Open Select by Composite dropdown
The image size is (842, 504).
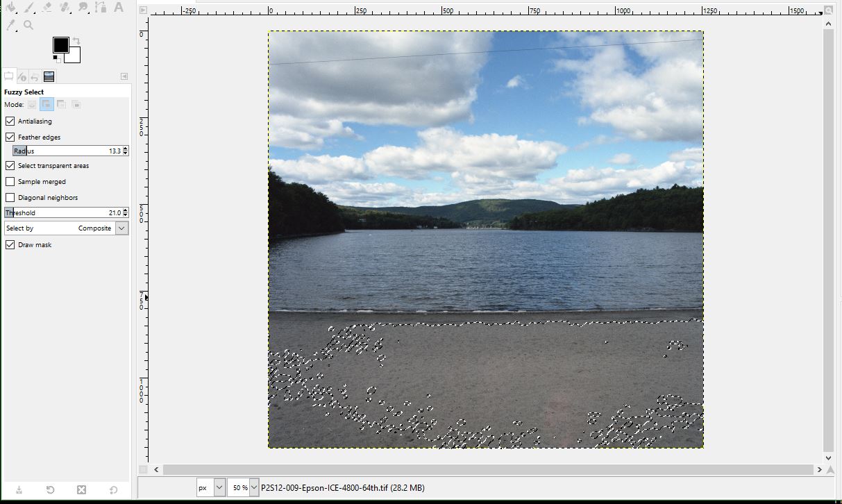click(67, 228)
